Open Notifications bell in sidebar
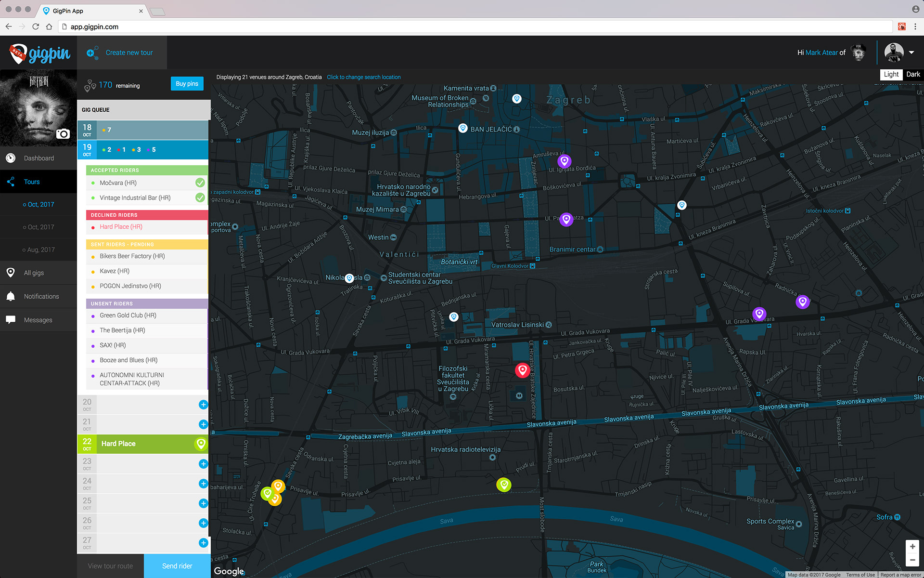The image size is (924, 578). [11, 296]
